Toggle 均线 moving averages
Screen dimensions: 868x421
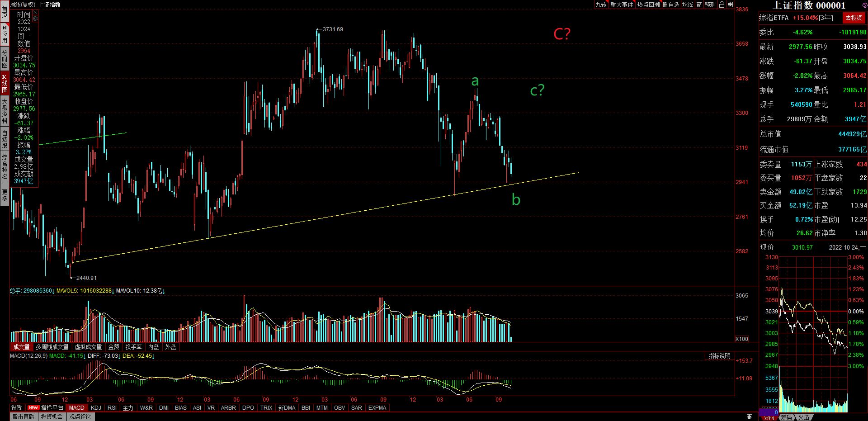coord(687,5)
